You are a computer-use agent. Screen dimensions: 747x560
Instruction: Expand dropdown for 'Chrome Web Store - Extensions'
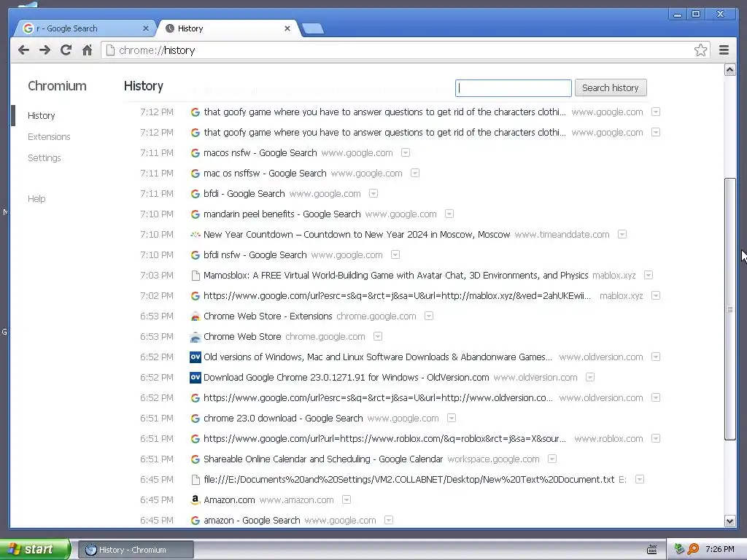pos(429,316)
